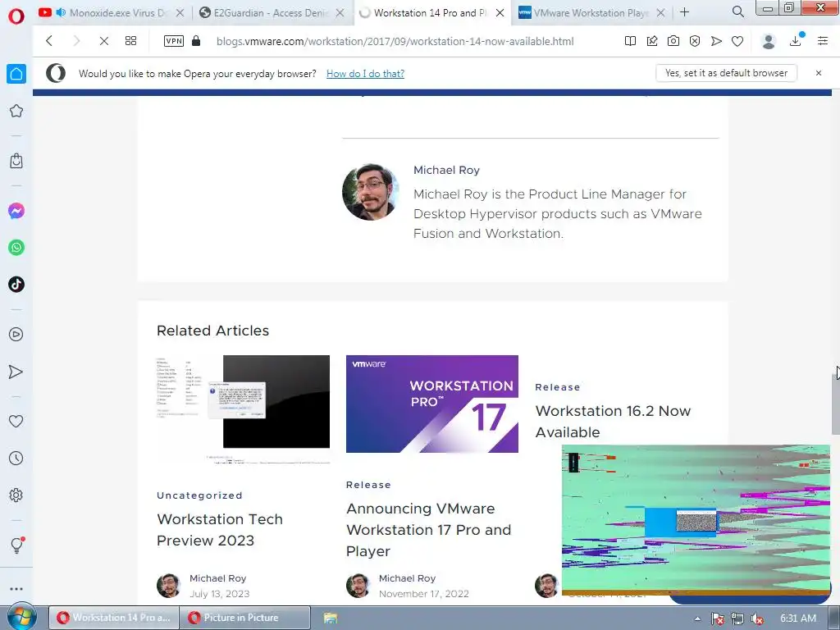Show hidden system tray icons arrow
Screen dimensions: 840x630
[x=697, y=619]
